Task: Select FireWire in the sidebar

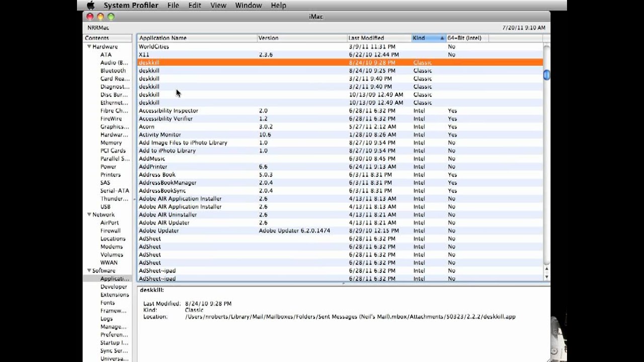Action: tap(111, 119)
